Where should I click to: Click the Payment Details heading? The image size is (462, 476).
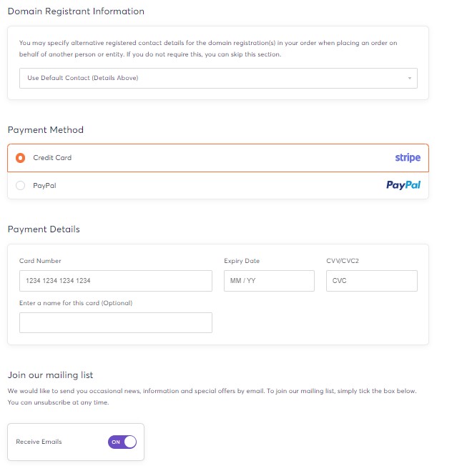[x=44, y=229]
